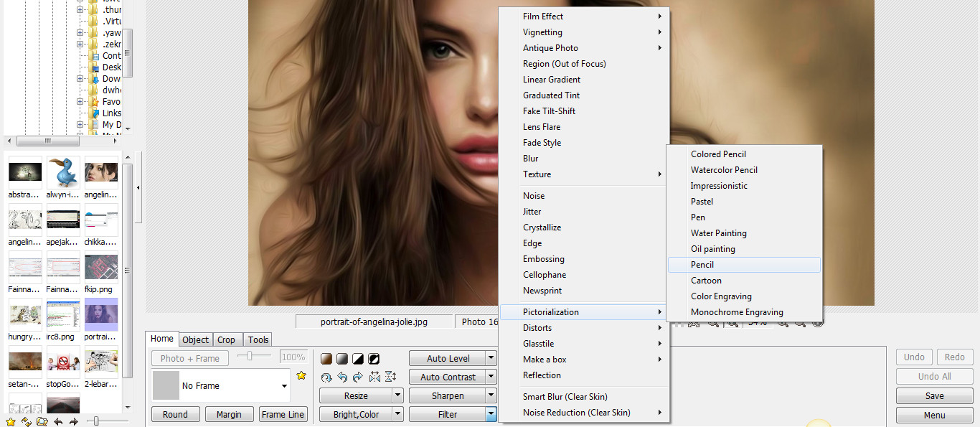Choose the Oil painting filter
The width and height of the screenshot is (980, 427).
[x=744, y=249]
